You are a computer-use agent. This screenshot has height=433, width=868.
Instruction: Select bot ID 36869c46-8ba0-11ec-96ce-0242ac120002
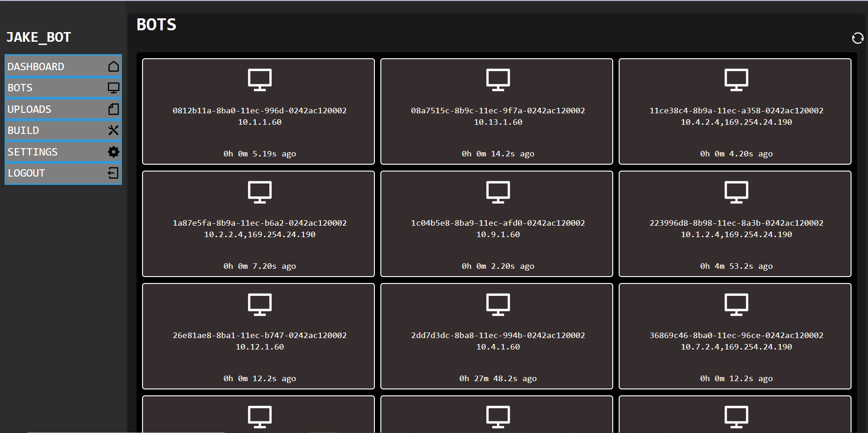(736, 335)
